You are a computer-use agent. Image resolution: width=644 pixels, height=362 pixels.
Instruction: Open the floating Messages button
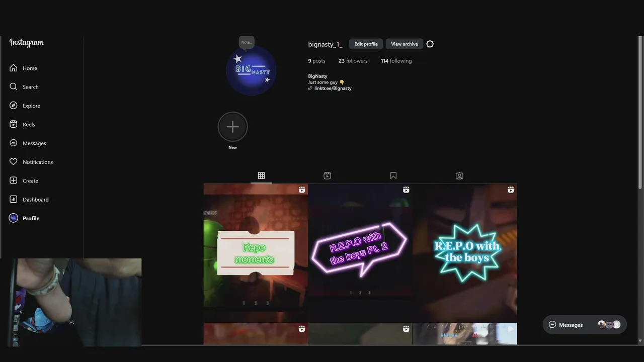coord(585,325)
